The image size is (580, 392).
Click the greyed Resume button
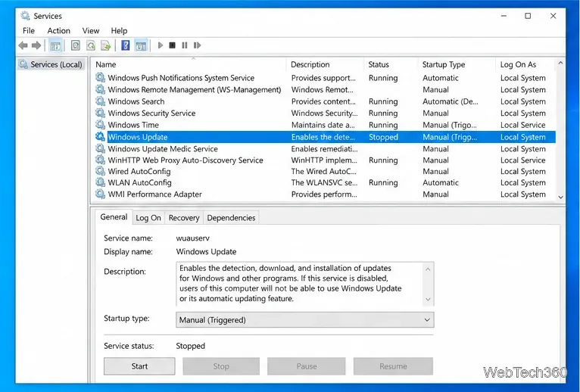click(393, 366)
